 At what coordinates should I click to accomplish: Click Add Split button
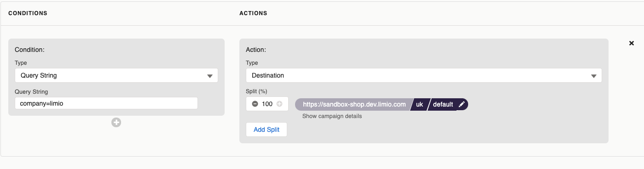point(267,130)
